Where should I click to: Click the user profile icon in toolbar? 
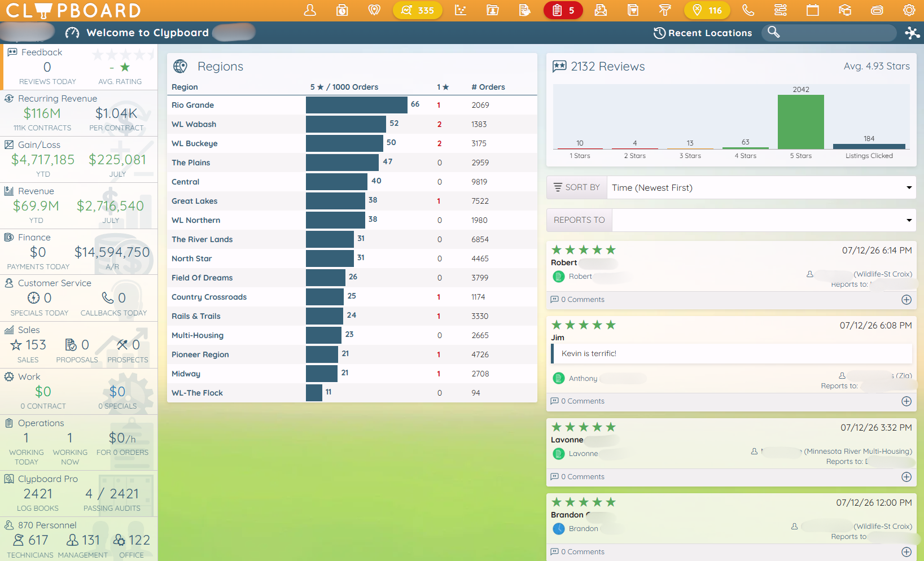310,10
